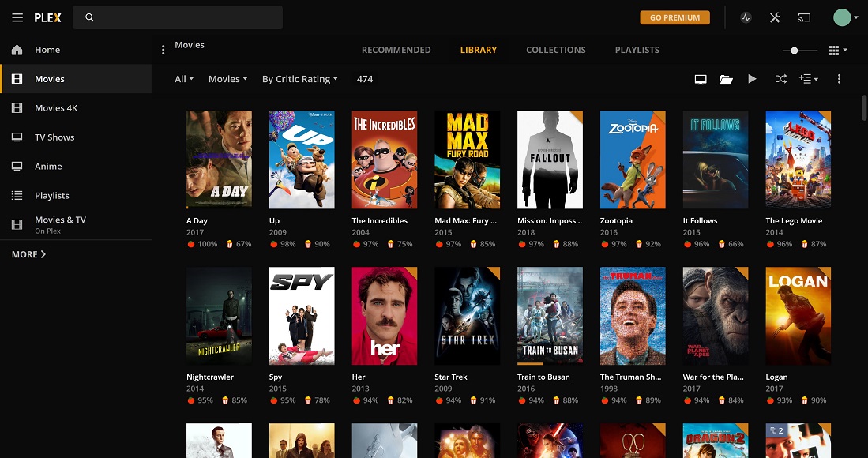
Task: Open the hamburger navigation menu
Action: (17, 17)
